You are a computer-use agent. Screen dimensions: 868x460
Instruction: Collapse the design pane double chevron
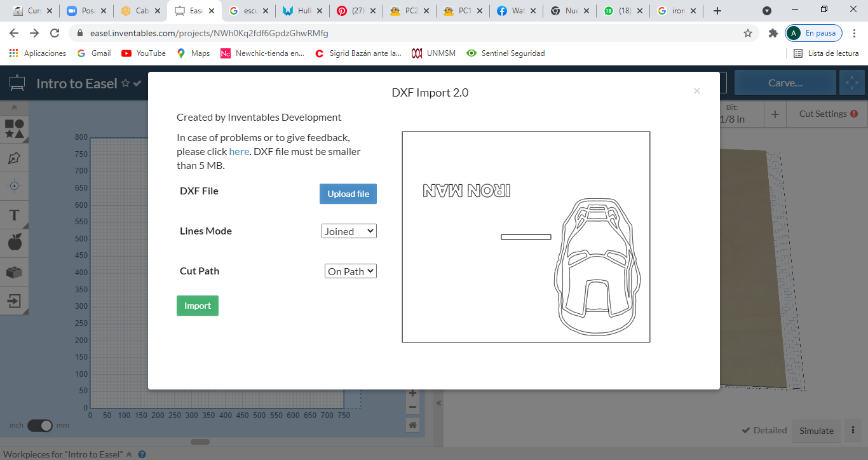pyautogui.click(x=438, y=403)
